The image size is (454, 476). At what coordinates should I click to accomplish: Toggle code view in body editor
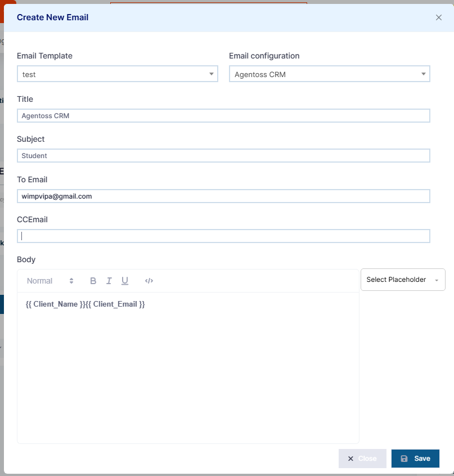click(149, 281)
